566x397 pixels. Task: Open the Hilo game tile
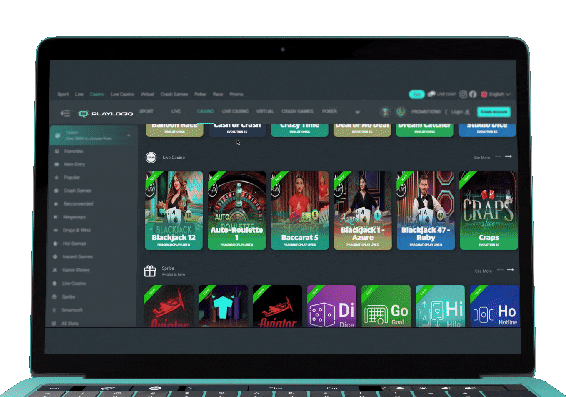440,306
